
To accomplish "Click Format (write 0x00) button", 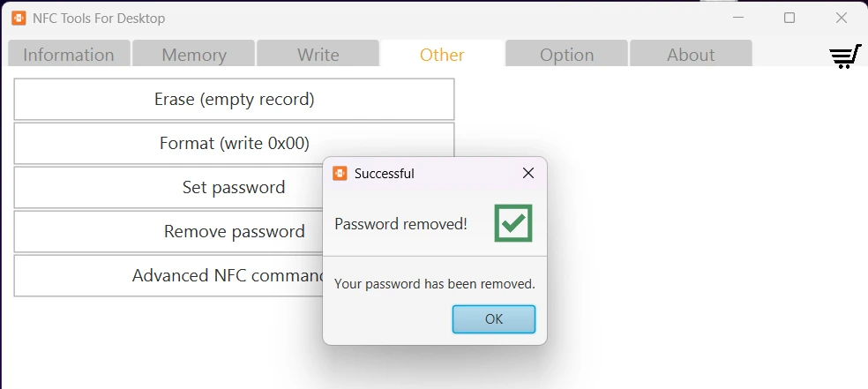I will pyautogui.click(x=234, y=144).
